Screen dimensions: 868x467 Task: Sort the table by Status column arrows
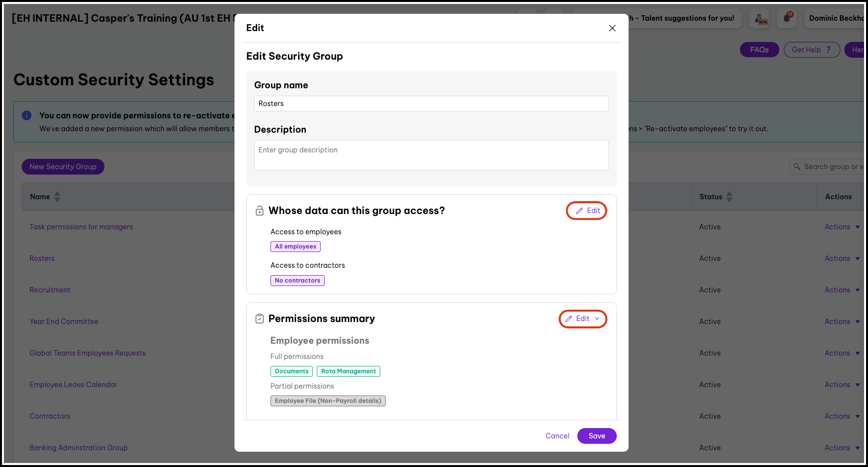tap(730, 197)
